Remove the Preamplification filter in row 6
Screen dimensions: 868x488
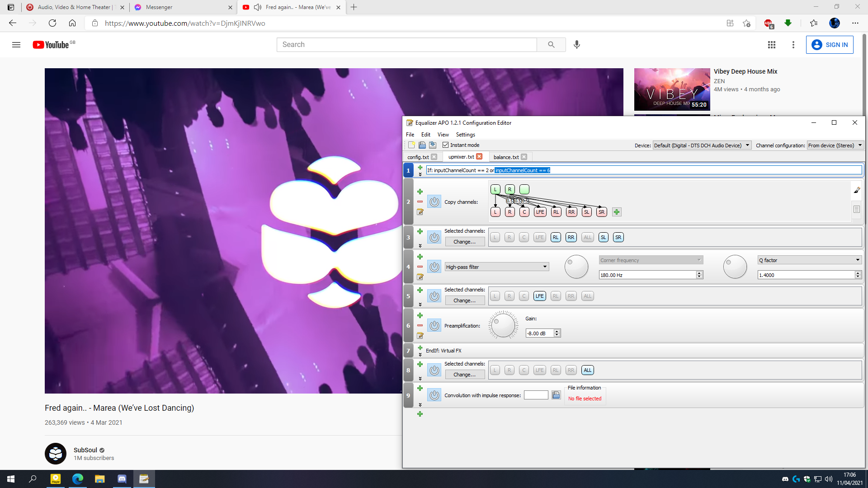pos(420,325)
